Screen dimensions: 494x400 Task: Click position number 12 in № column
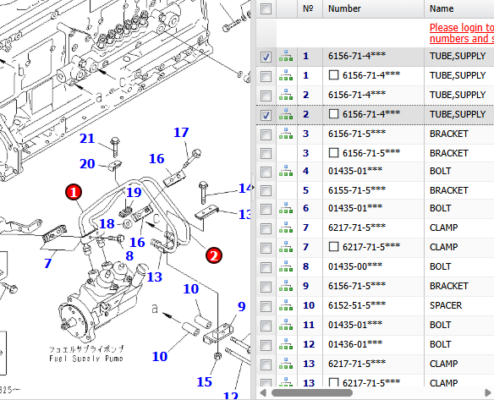pos(309,344)
